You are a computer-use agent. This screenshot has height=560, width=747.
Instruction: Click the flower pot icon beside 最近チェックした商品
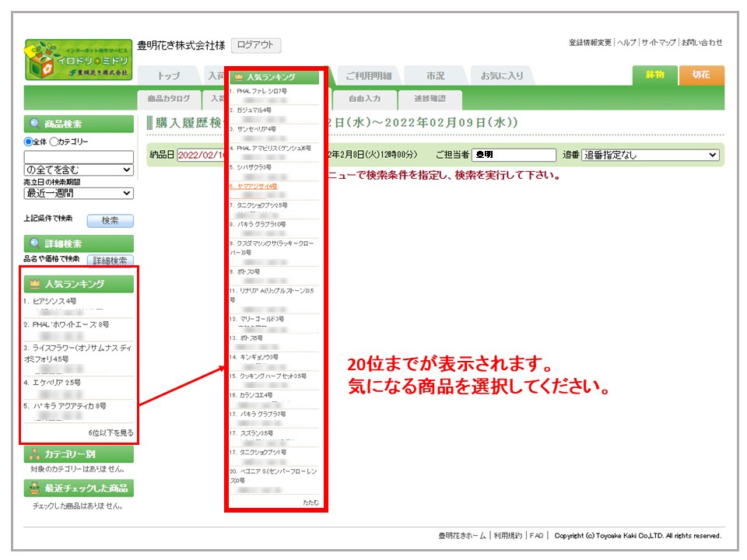34,488
